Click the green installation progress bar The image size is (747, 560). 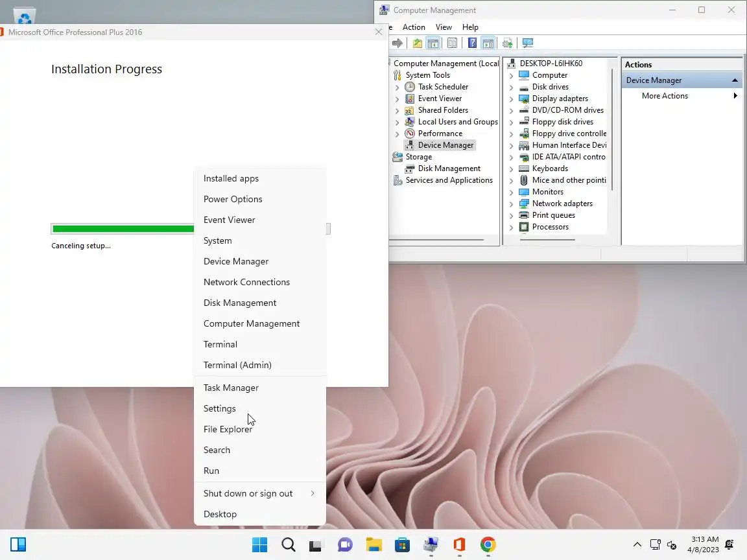(123, 229)
